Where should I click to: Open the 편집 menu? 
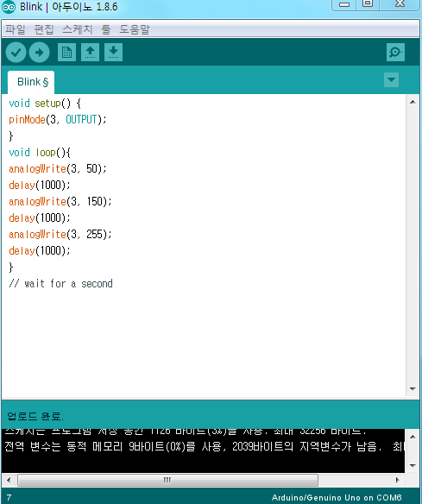coord(44,29)
